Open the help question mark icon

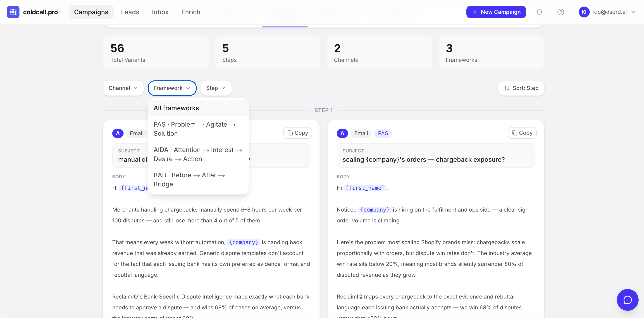point(561,12)
